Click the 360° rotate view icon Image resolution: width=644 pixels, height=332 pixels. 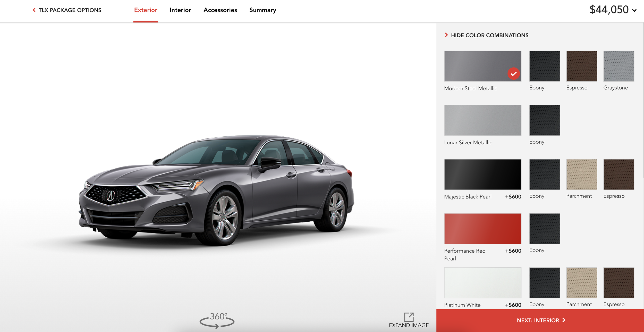pos(217,320)
